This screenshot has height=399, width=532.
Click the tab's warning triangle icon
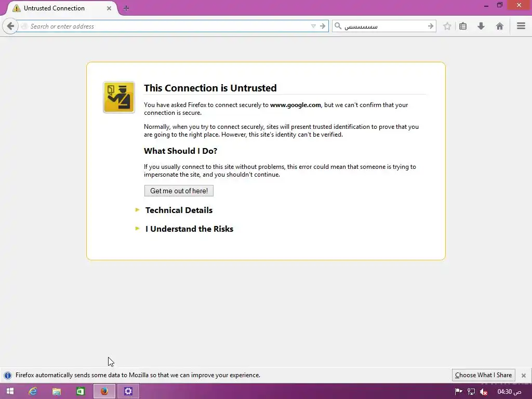[16, 8]
